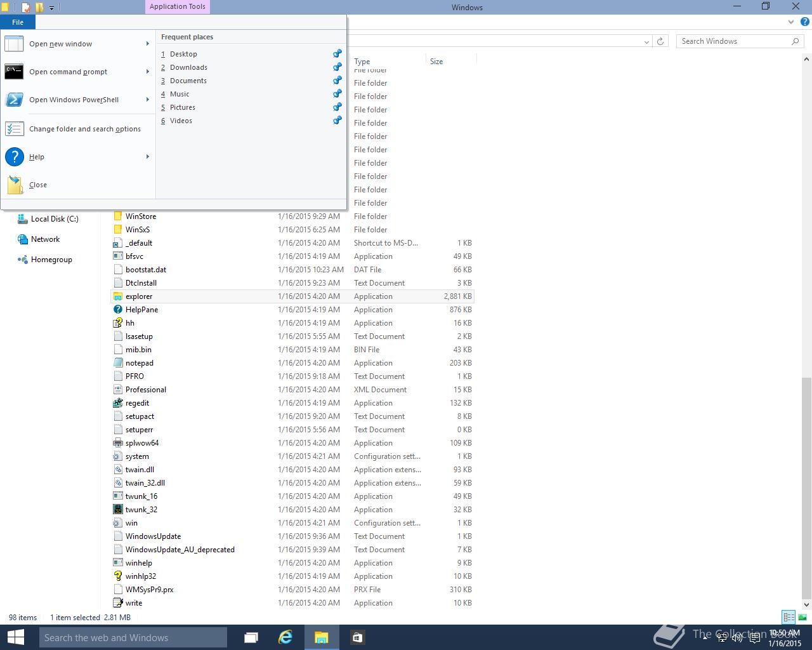Expand Help submenu arrow

tap(148, 157)
